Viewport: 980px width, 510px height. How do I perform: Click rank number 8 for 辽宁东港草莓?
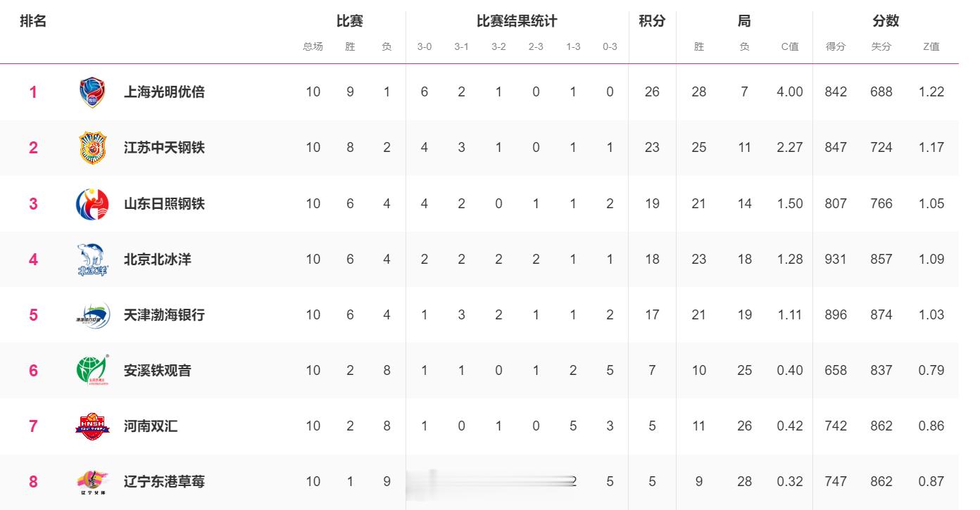point(33,482)
